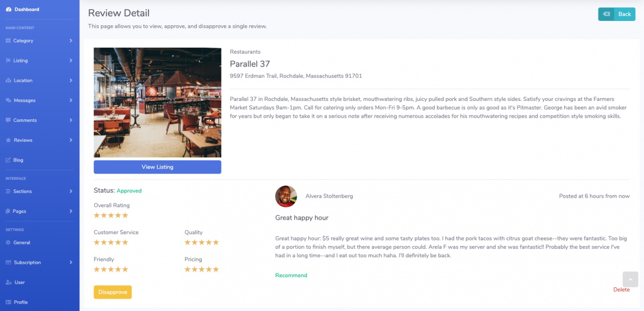Click the Dashboard speedometer icon
Viewport: 644px width, 311px height.
point(9,10)
